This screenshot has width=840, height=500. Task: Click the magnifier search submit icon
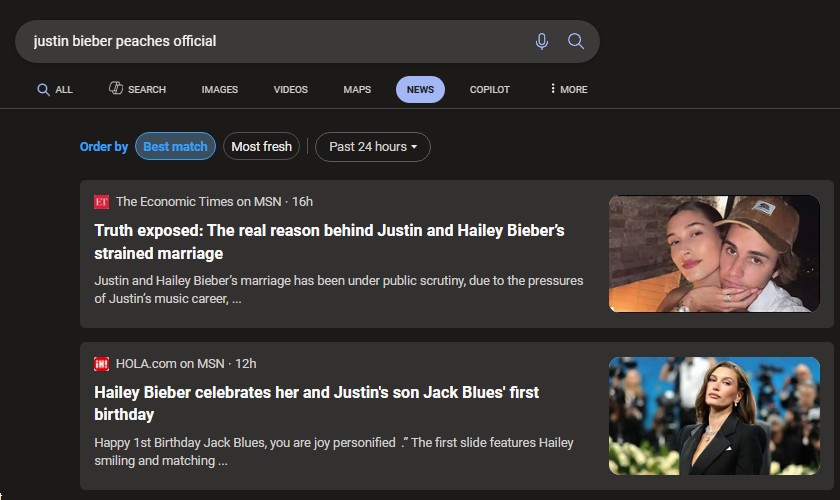(576, 41)
